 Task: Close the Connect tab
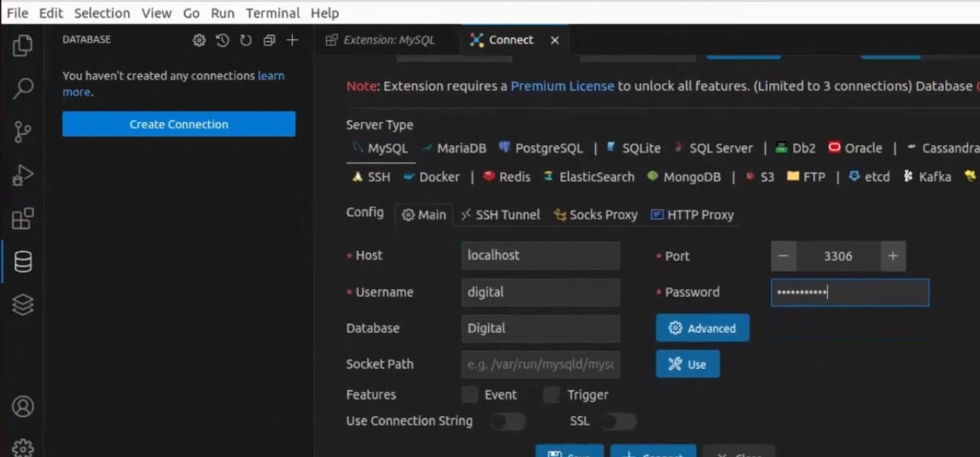coord(555,40)
